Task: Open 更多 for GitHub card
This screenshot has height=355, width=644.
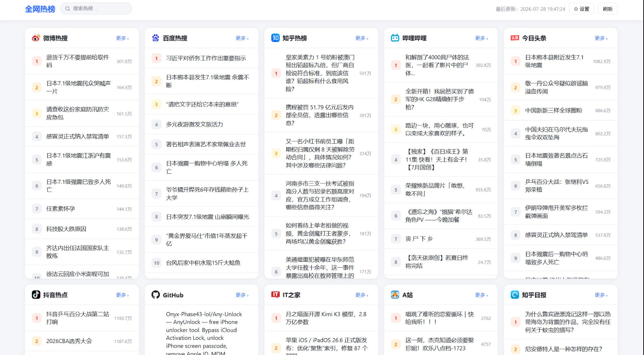Action: pos(242,295)
